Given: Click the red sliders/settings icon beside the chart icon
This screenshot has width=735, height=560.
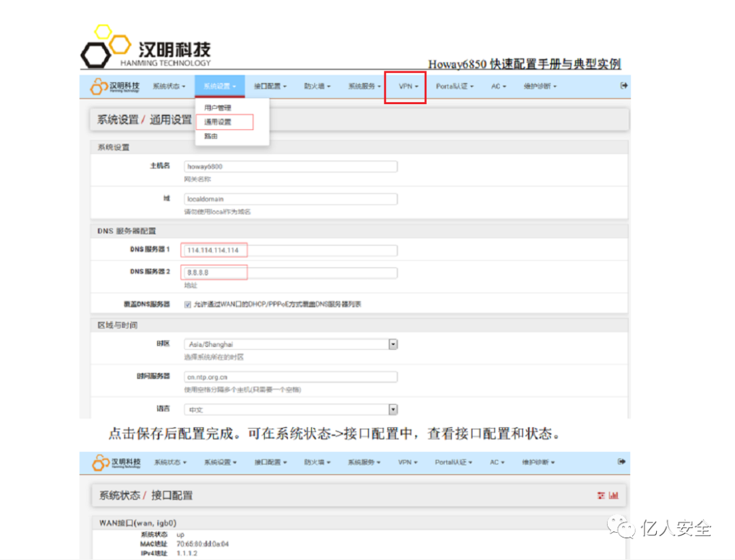Looking at the screenshot, I should 601,496.
